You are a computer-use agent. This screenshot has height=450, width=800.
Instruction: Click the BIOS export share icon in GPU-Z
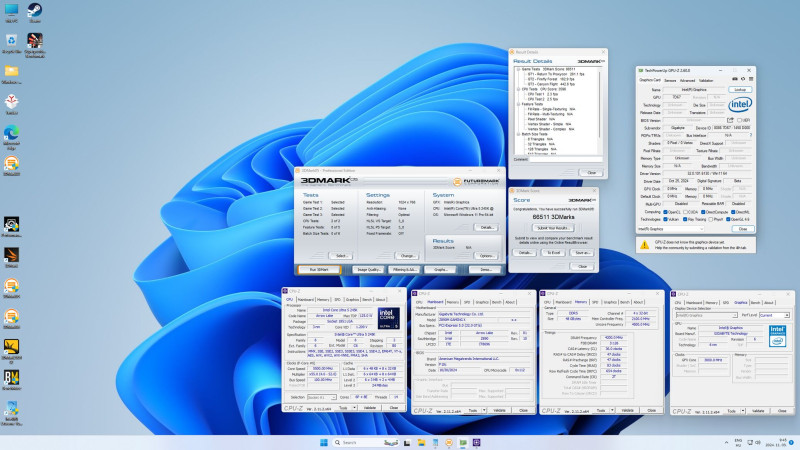(730, 120)
